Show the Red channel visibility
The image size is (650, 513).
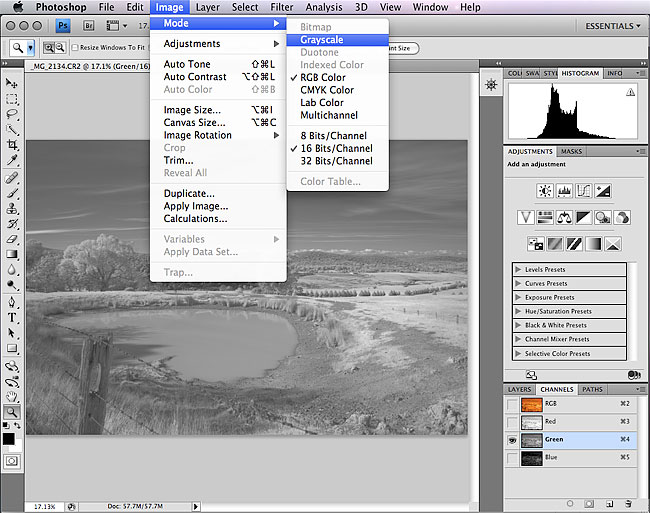tap(512, 422)
